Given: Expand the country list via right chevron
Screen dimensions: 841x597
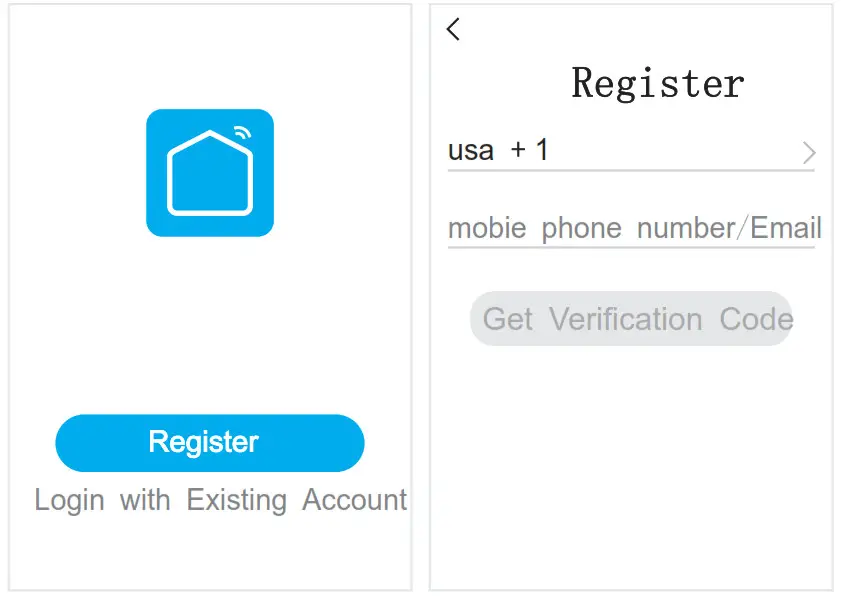Looking at the screenshot, I should coord(809,152).
